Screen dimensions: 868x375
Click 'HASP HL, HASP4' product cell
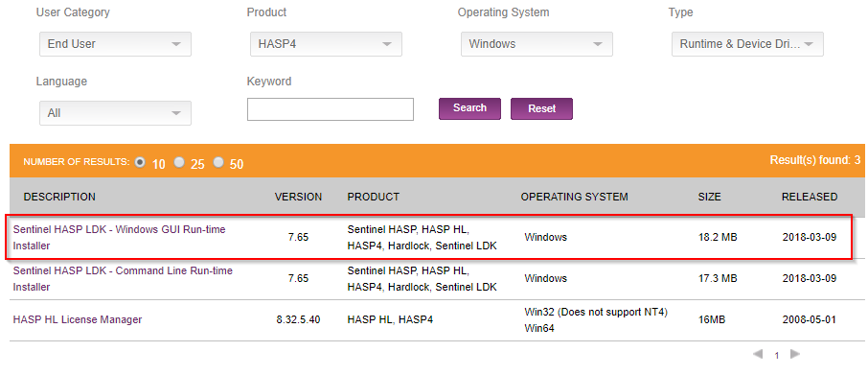[389, 319]
